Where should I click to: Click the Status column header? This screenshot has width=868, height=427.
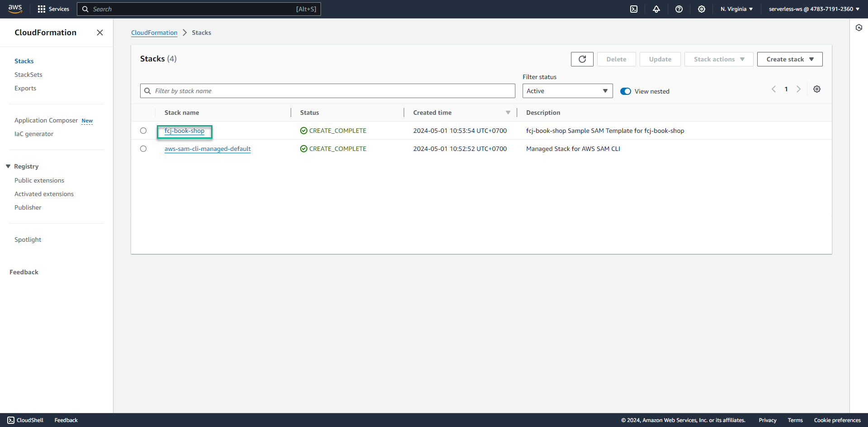click(310, 113)
